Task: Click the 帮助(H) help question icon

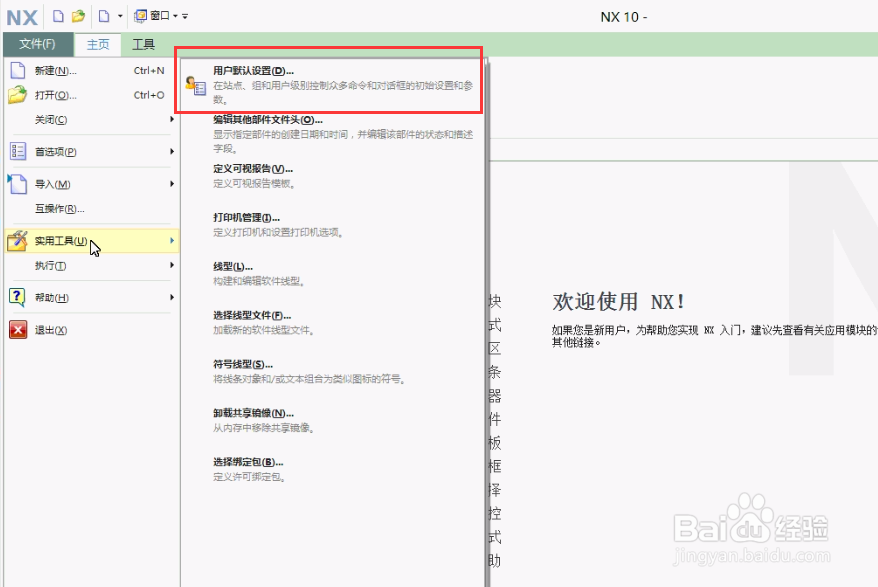Action: (17, 297)
